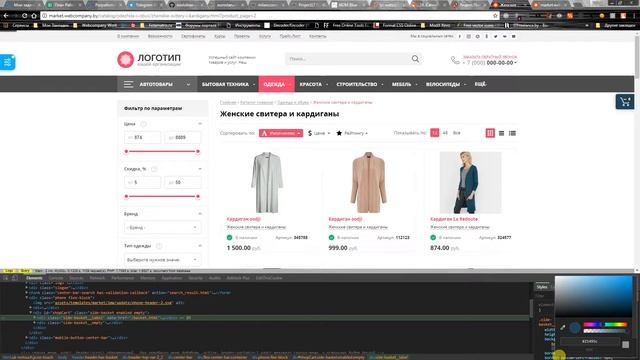
Task: Open browser home page
Action: [34, 16]
